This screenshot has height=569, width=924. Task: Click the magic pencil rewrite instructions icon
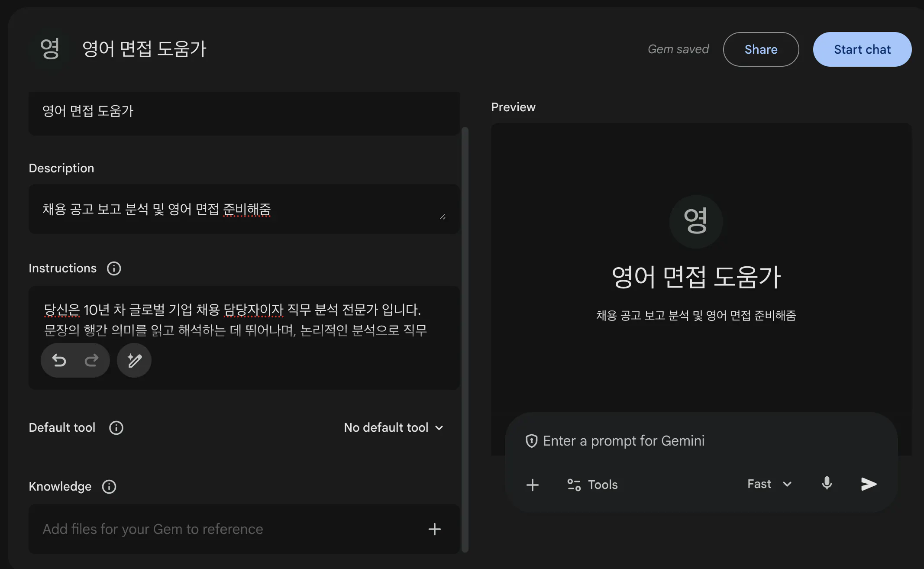point(134,360)
